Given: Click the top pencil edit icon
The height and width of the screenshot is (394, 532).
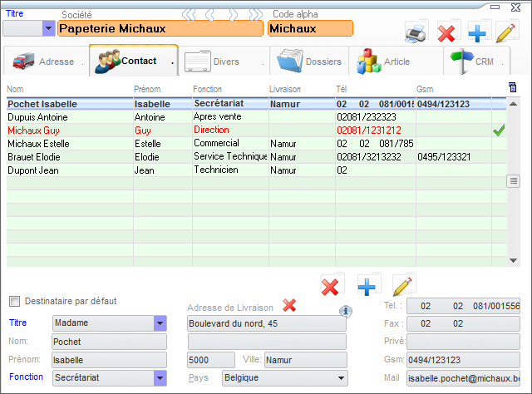Looking at the screenshot, I should (505, 33).
